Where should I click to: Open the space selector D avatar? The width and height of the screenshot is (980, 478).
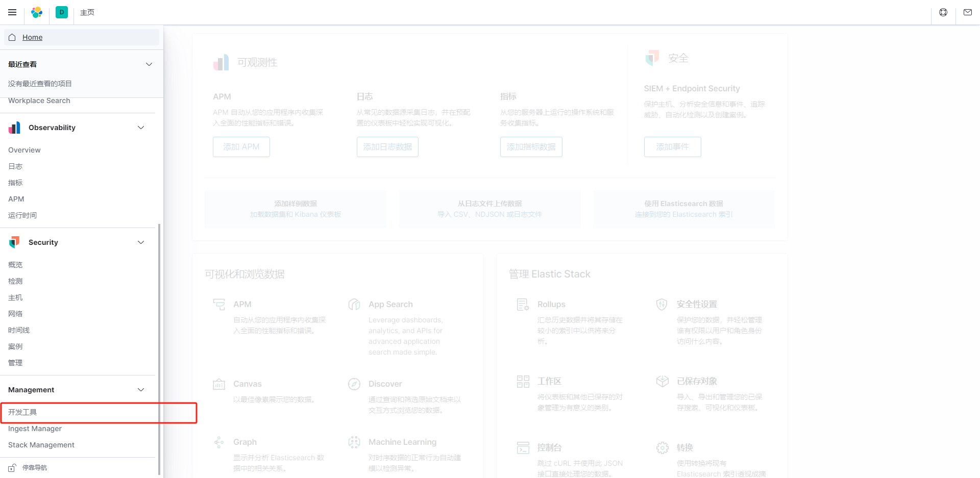tap(62, 12)
